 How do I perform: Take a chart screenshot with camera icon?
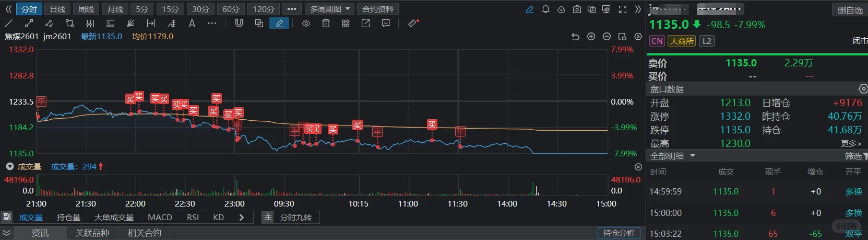(x=577, y=9)
